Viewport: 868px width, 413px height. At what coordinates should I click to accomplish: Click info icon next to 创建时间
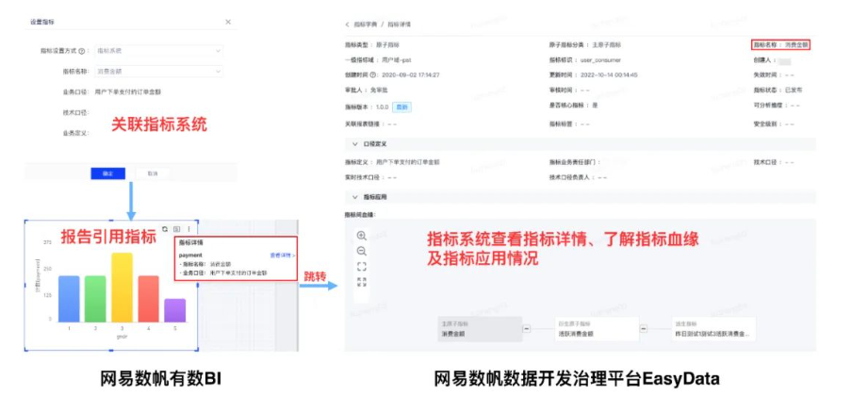coord(372,74)
